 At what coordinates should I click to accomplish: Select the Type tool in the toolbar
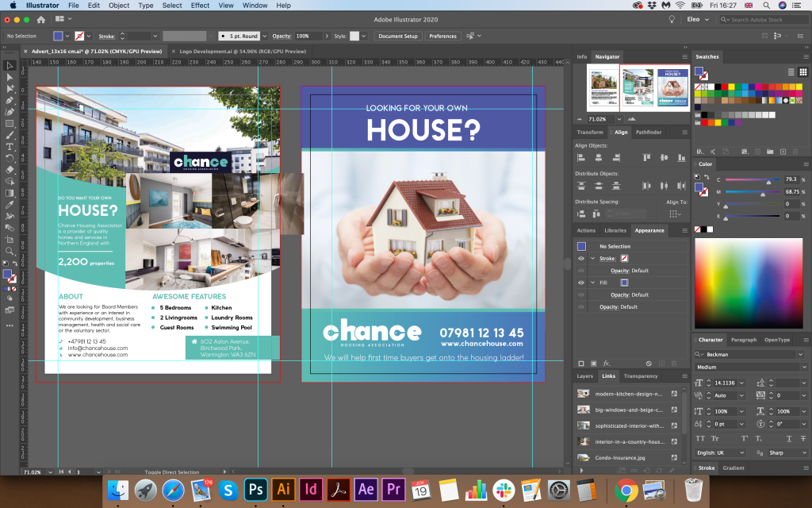click(10, 147)
